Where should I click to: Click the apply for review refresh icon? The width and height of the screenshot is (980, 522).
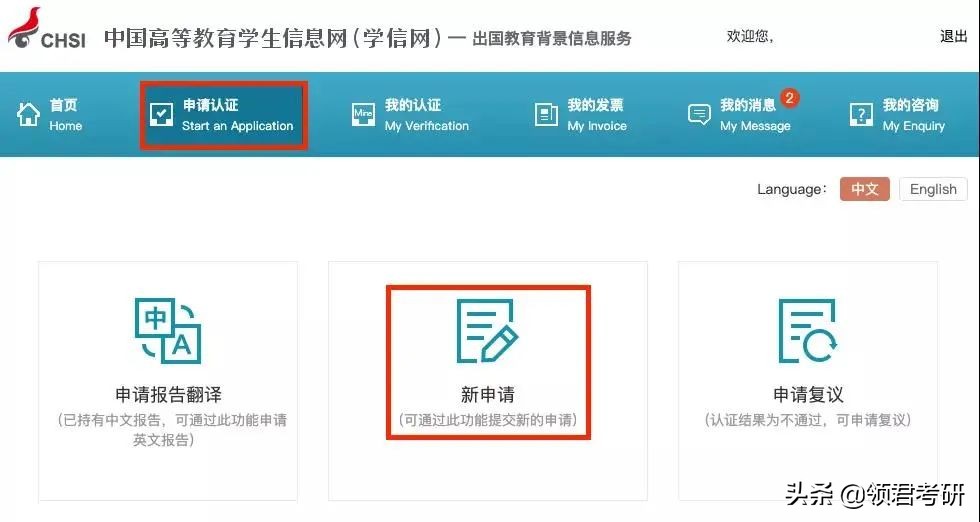(x=808, y=331)
